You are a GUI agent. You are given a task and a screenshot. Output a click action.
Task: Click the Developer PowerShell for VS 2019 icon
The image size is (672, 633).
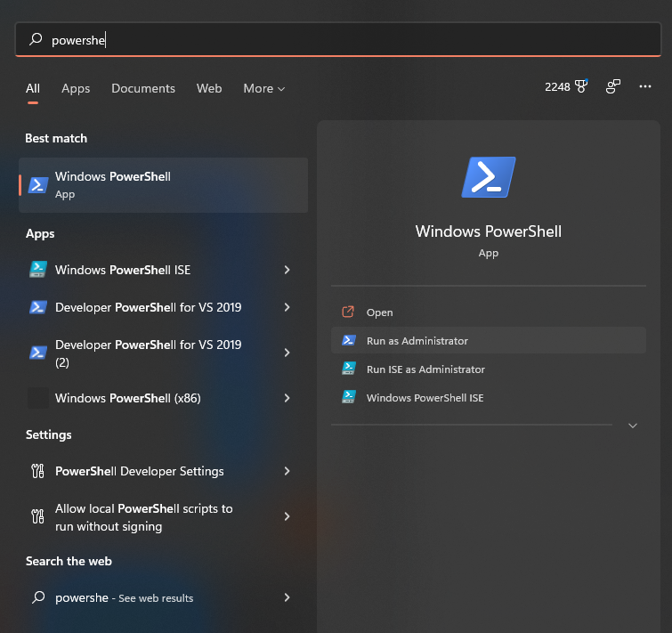point(38,307)
